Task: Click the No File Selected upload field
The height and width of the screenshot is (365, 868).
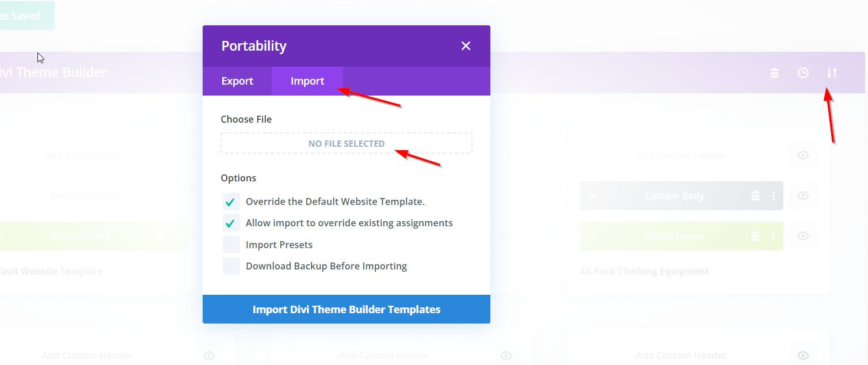Action: pyautogui.click(x=347, y=143)
